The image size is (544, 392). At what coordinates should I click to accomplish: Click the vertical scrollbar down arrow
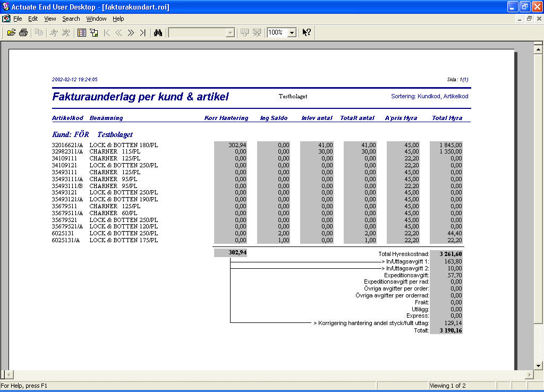tap(538, 365)
